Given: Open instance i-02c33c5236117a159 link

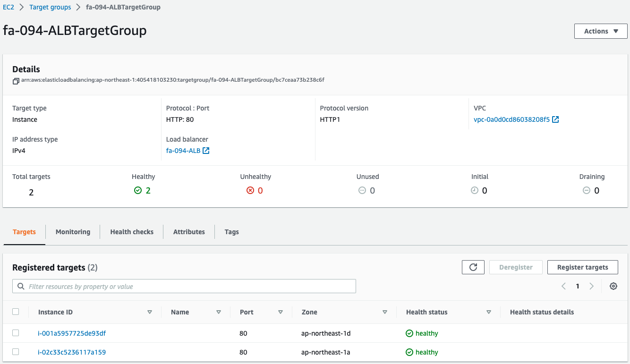Looking at the screenshot, I should tap(72, 352).
